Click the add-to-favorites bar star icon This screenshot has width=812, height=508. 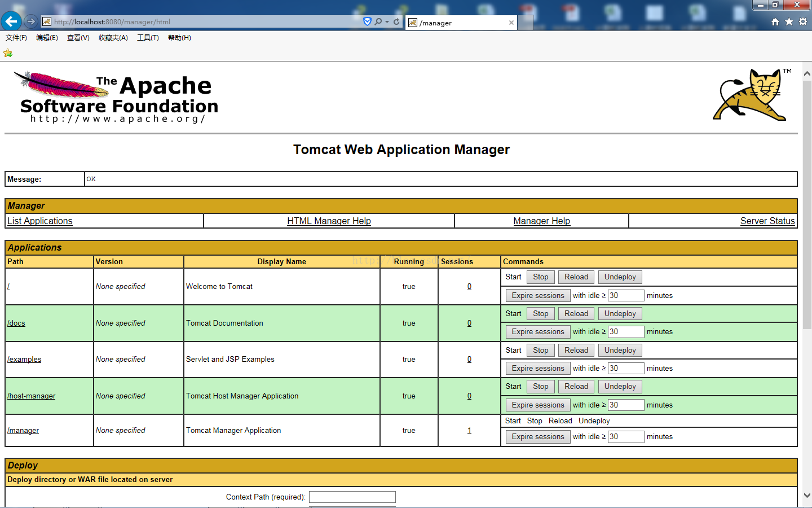(8, 53)
